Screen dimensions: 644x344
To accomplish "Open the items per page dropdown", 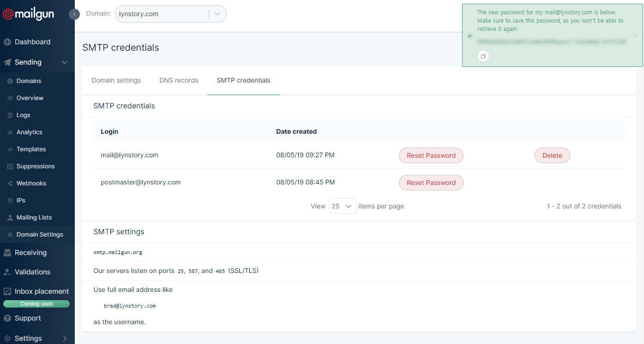I will click(343, 206).
